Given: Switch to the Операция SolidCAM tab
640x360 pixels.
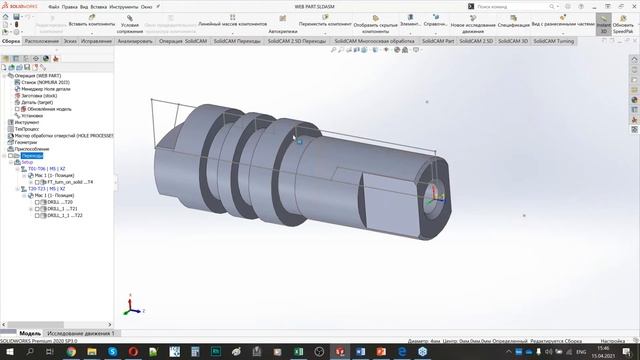Looking at the screenshot, I should tap(183, 41).
